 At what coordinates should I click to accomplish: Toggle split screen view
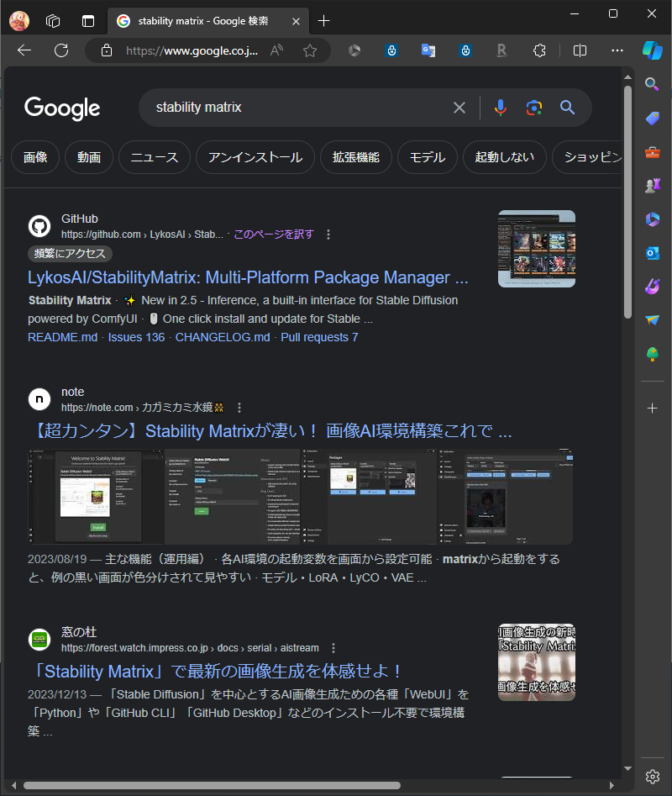pos(580,50)
